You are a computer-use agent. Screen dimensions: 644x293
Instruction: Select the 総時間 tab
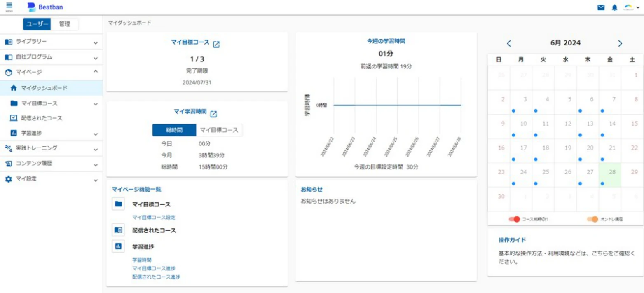(x=174, y=130)
